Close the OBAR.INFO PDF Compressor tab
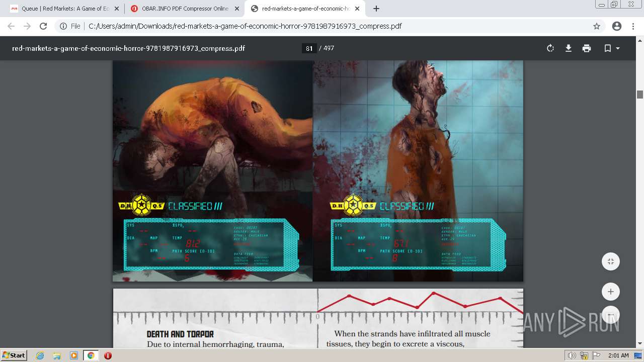The height and width of the screenshot is (362, 644). 237,9
